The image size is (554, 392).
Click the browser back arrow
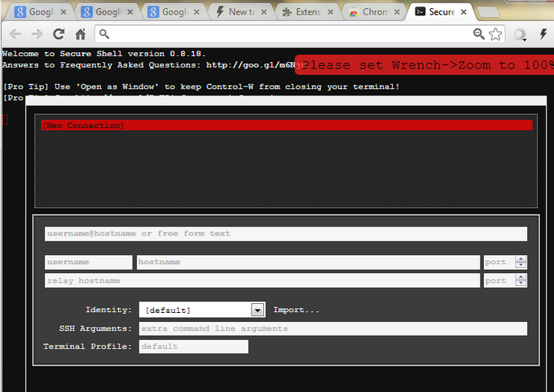pos(15,34)
